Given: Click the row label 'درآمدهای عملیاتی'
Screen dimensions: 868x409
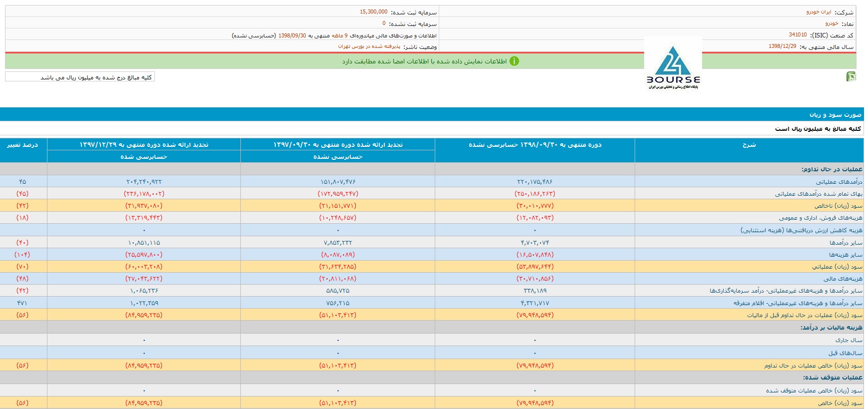Looking at the screenshot, I should (839, 182).
